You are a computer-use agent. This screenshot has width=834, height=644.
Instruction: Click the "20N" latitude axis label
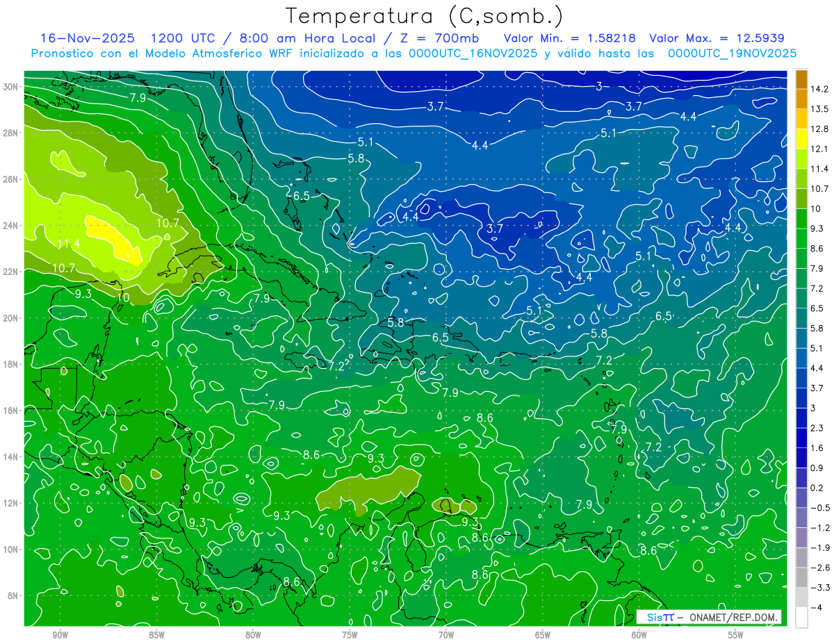click(10, 318)
